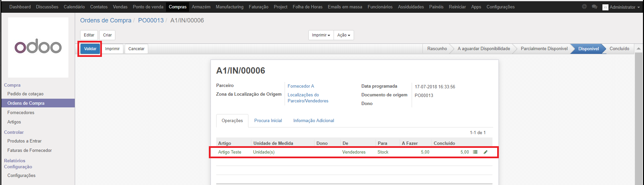Open the Informação Adicional tab

(313, 120)
